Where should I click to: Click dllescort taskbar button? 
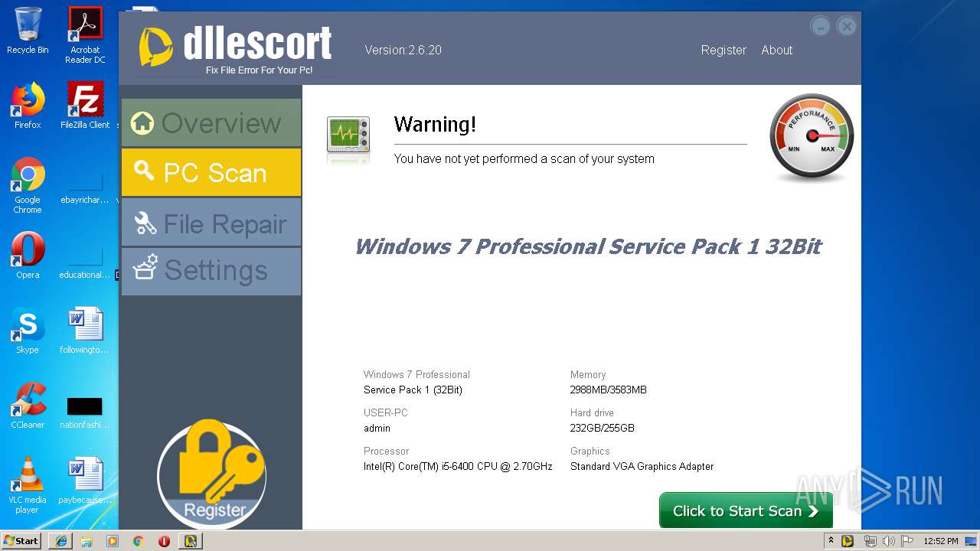pyautogui.click(x=190, y=541)
